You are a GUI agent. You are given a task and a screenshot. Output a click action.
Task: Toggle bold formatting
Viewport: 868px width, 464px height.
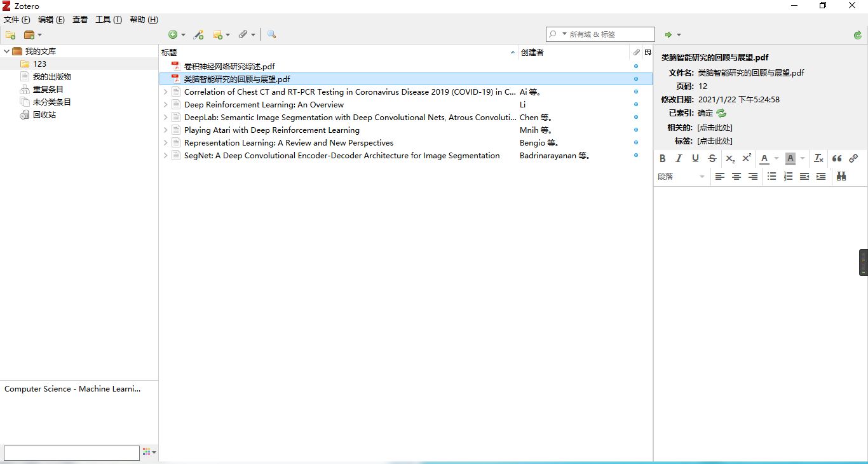[x=663, y=158]
